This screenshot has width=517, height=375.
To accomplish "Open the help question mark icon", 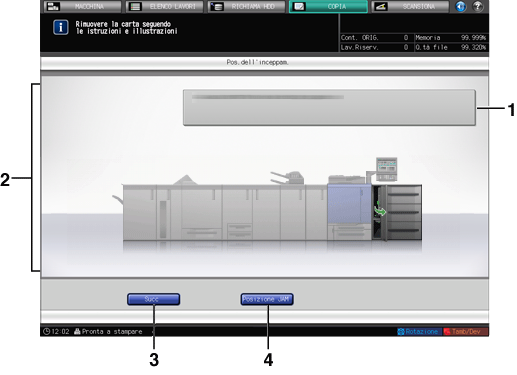I will 478,6.
